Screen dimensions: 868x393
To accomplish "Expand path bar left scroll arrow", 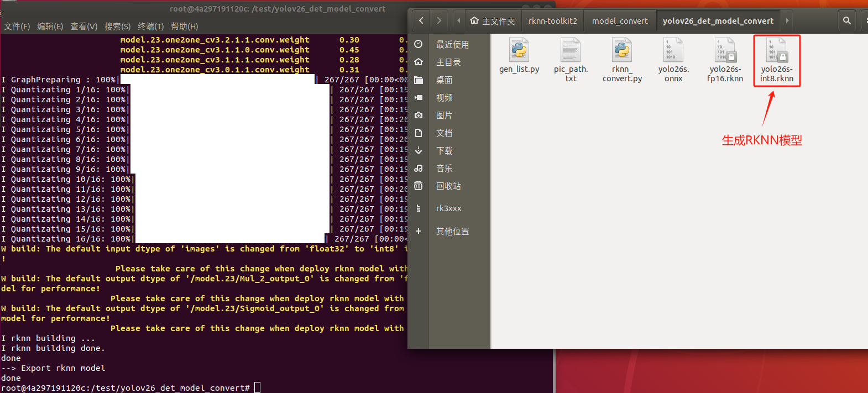I will point(458,20).
